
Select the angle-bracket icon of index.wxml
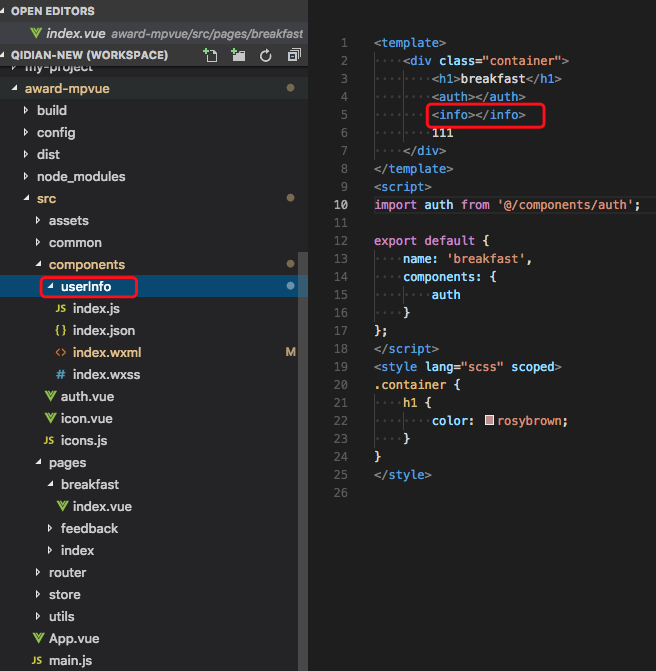point(61,353)
